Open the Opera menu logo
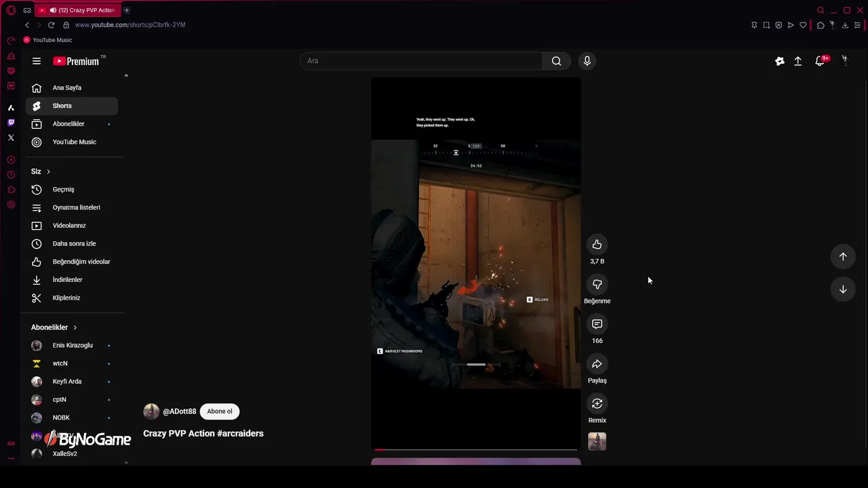 pos(11,10)
